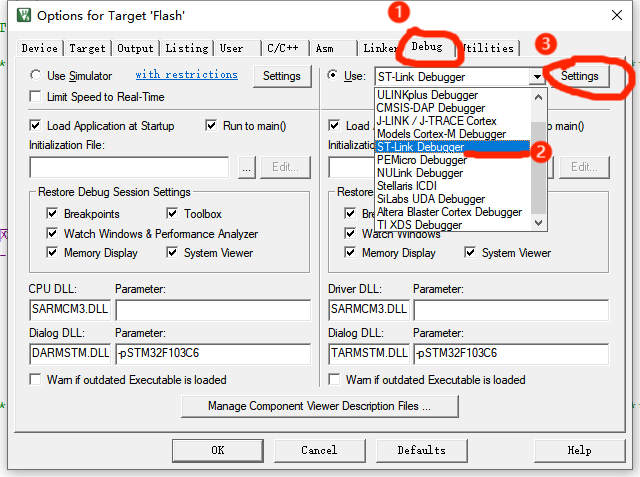This screenshot has width=640, height=477.
Task: Toggle hardware-side Memory Display checkbox
Action: [350, 253]
